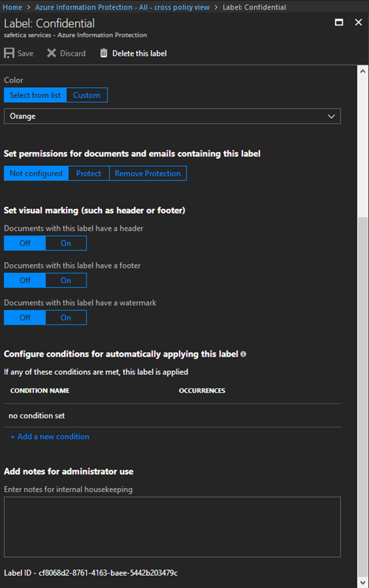
Task: Click the Save floppy disk icon
Action: [9, 53]
